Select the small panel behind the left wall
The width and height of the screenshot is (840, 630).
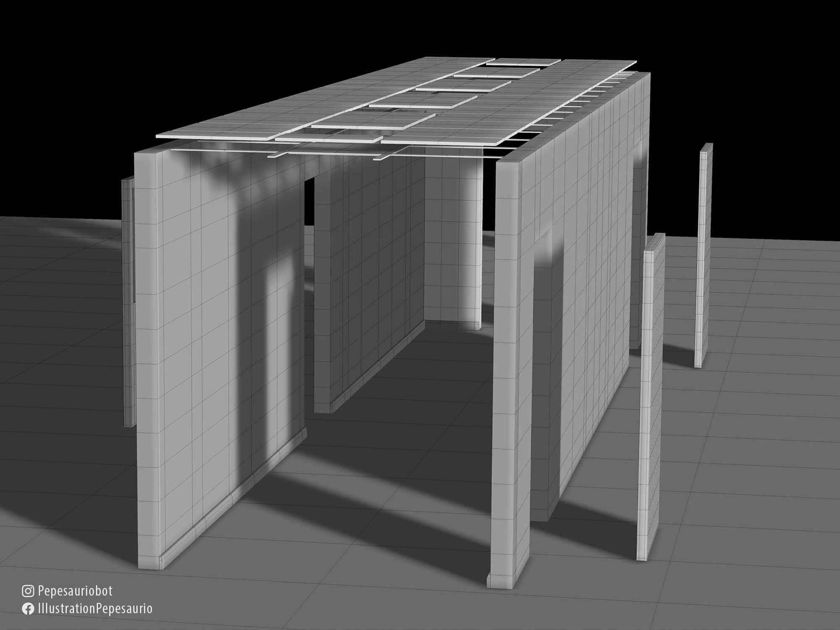click(128, 302)
